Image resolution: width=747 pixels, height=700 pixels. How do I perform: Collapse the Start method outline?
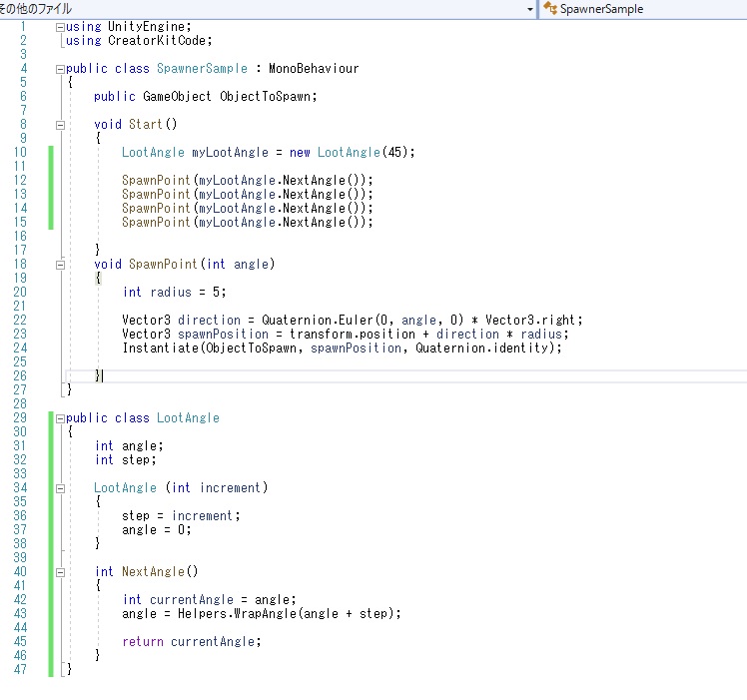click(x=60, y=126)
